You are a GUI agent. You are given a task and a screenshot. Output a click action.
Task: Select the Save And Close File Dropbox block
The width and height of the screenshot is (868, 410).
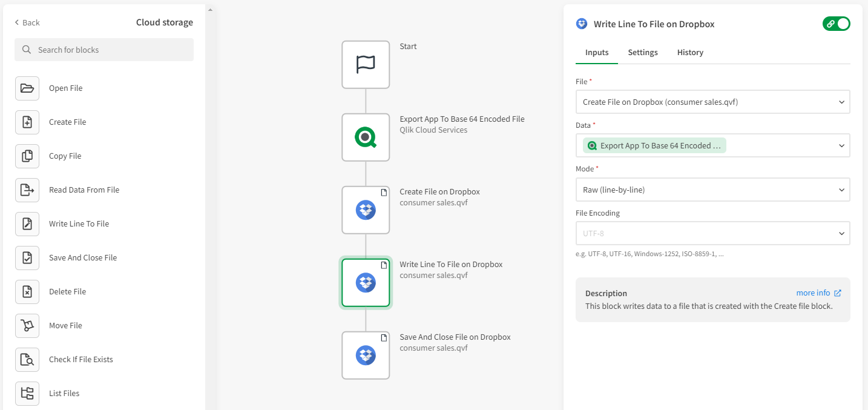click(366, 355)
